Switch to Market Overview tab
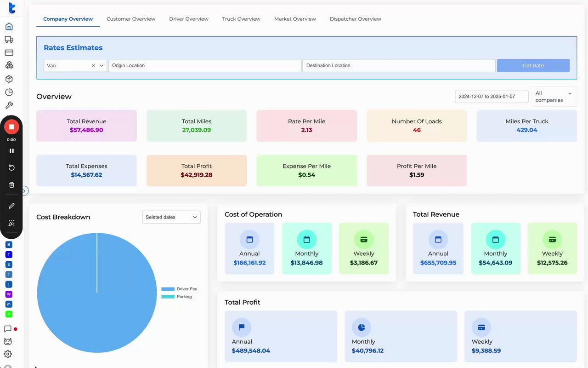Image resolution: width=588 pixels, height=368 pixels. click(295, 19)
